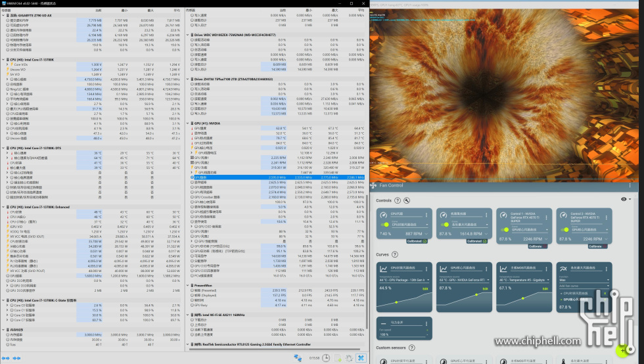Collapse the GIGABYTE Z790 UD AX sensor group
The width and height of the screenshot is (644, 364).
pyautogui.click(x=3, y=16)
